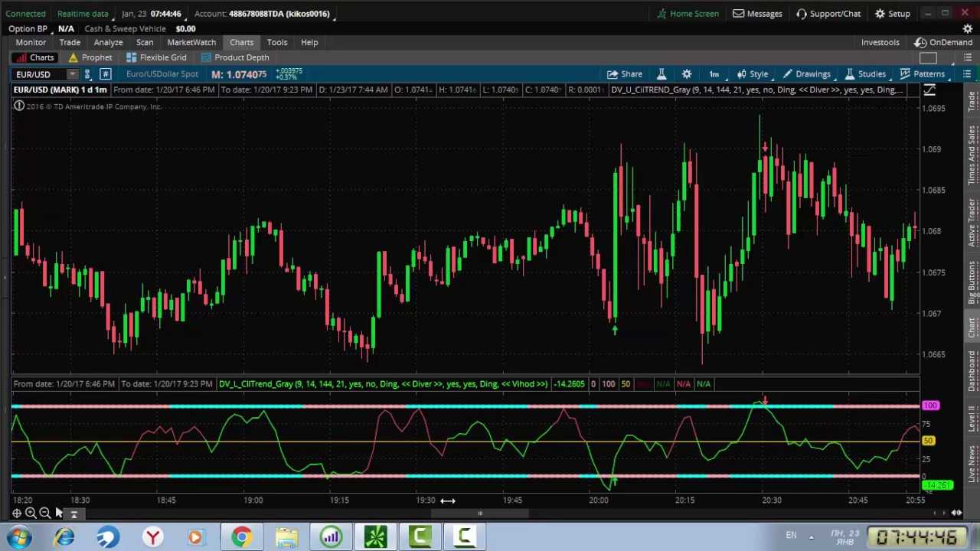
Task: Switch to the Trade tab
Action: click(x=70, y=42)
